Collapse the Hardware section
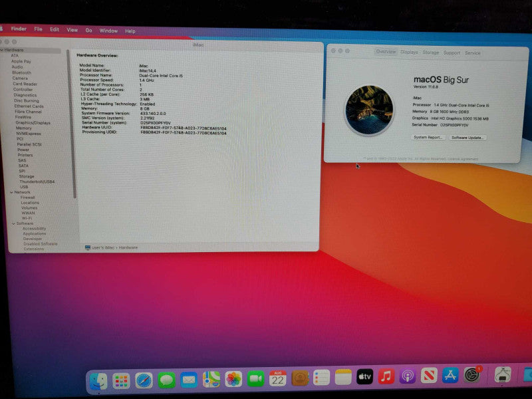 coord(2,50)
